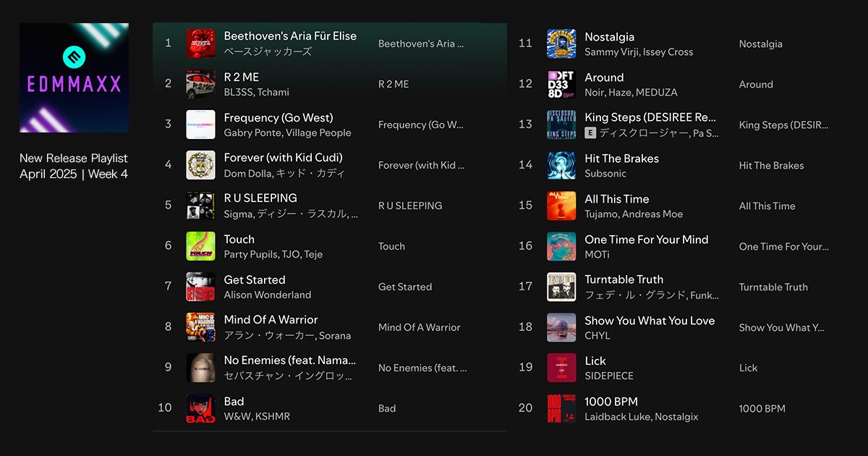Click Beethoven's Aria Für Elise album art

click(200, 43)
